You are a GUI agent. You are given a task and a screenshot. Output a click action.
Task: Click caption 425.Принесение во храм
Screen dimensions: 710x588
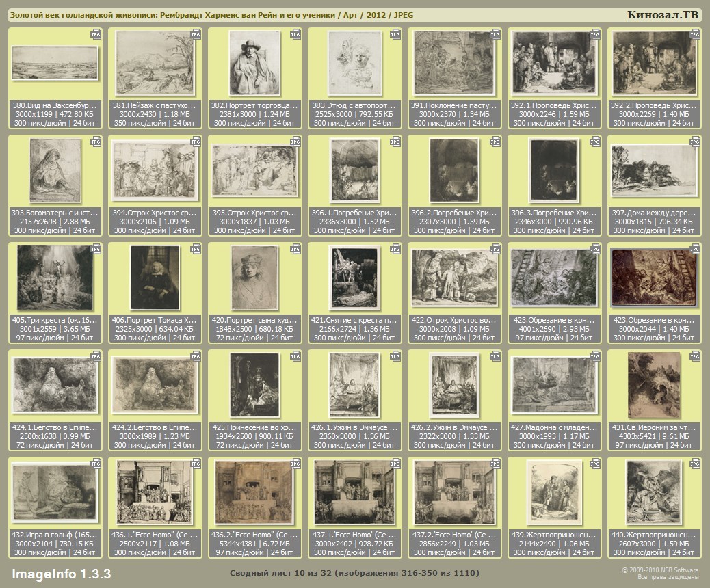coord(254,427)
